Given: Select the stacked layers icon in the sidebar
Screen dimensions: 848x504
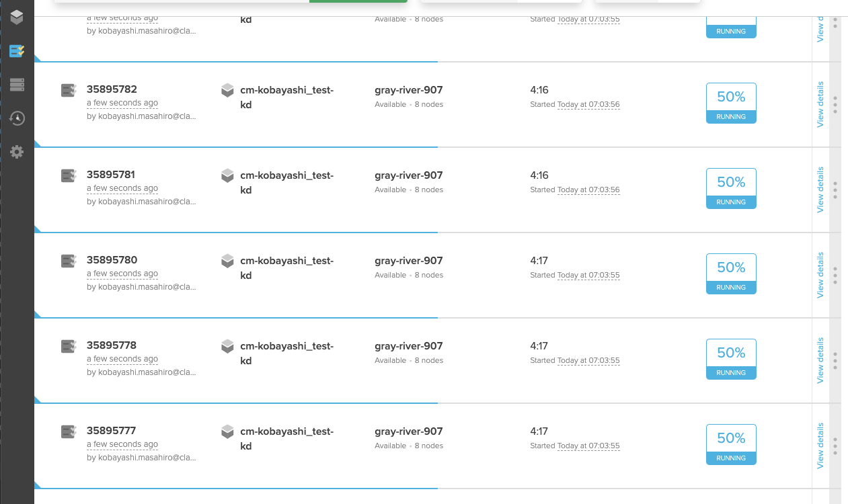Looking at the screenshot, I should click(x=17, y=17).
